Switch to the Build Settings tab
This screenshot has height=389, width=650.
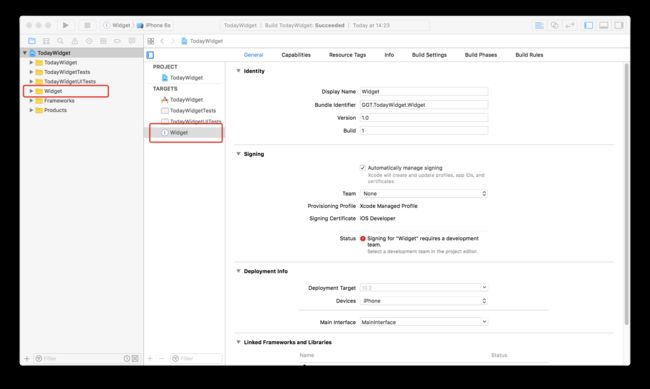click(x=429, y=55)
